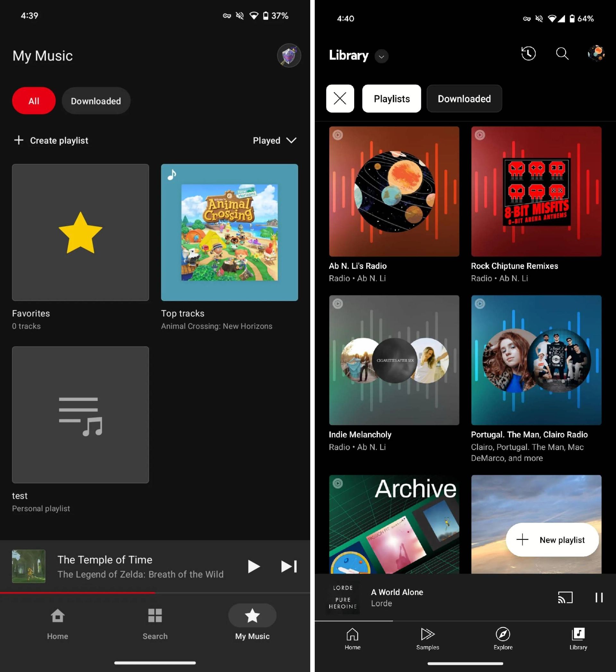The width and height of the screenshot is (616, 672).
Task: Toggle the Downloaded filter in Library
Action: tap(464, 98)
